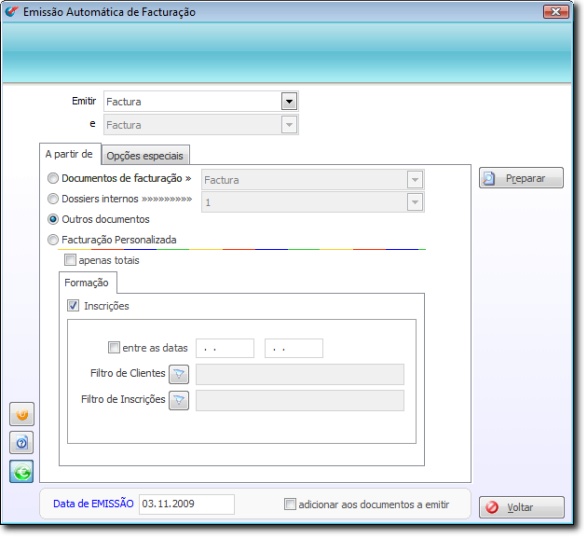Select Facturação Personalizada radio option
Viewport: 584px width, 537px height.
pos(53,239)
